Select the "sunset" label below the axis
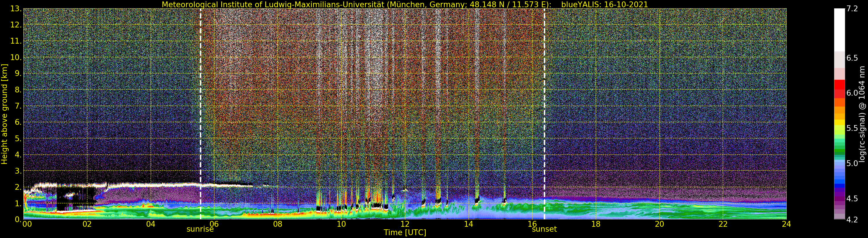 tap(544, 229)
